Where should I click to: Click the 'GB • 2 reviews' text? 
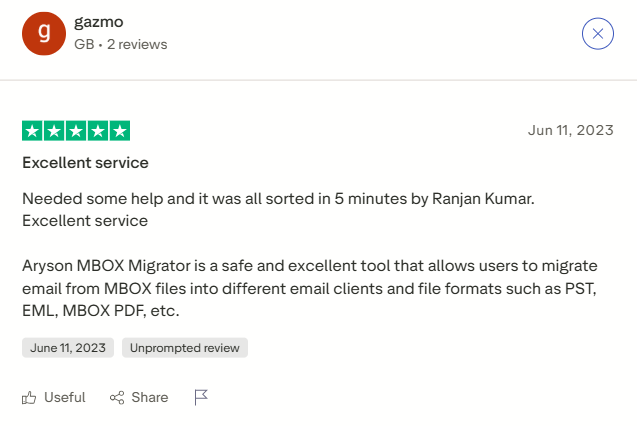(121, 44)
